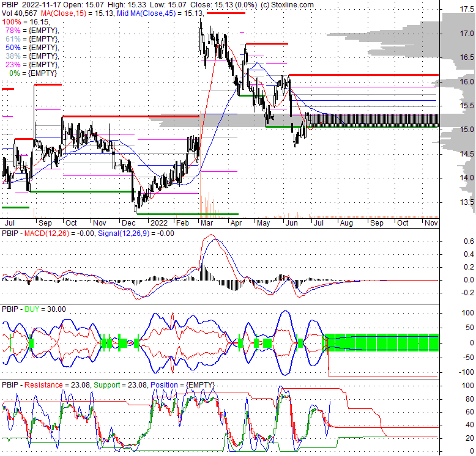This screenshot has width=476, height=456.
Task: Click the Support = 23.08 label
Action: tap(121, 385)
